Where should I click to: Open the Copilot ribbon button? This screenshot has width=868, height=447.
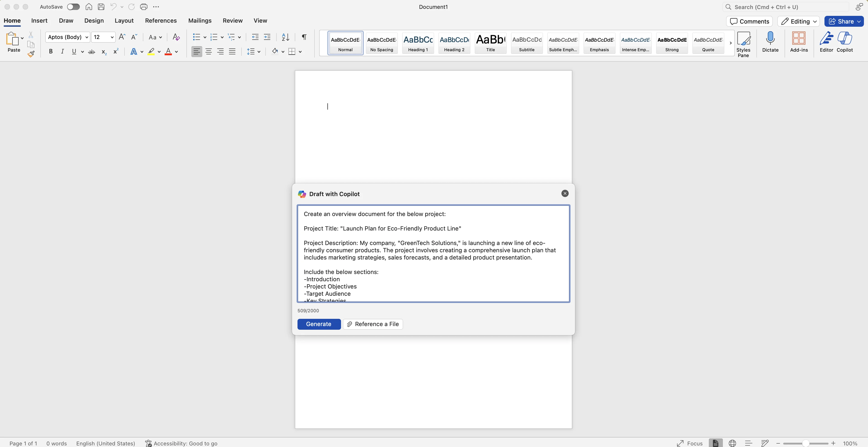pos(844,42)
